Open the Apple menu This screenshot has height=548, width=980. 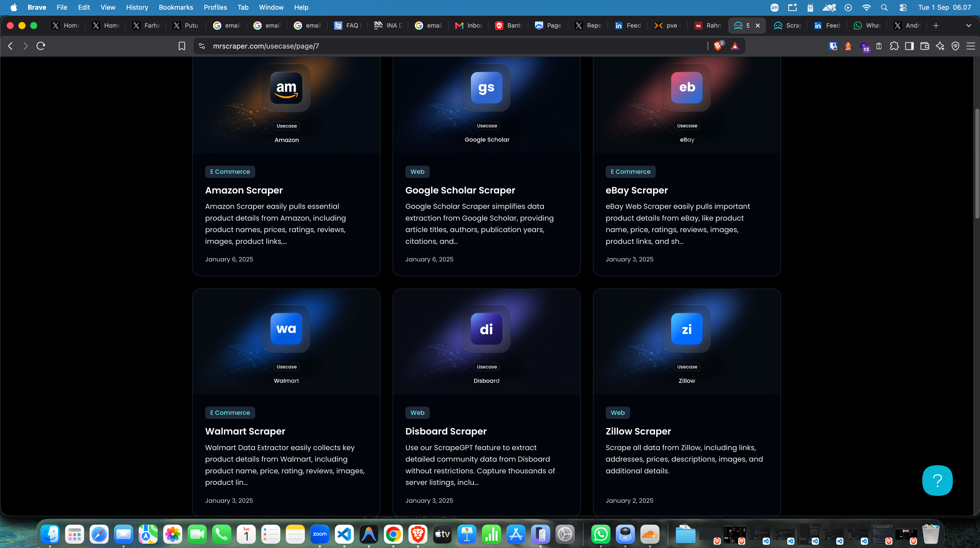click(14, 7)
